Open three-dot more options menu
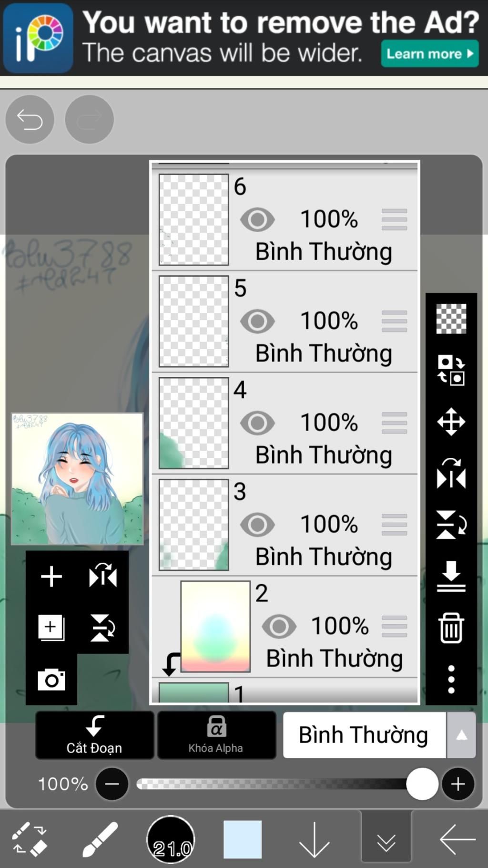The width and height of the screenshot is (488, 868). point(451,679)
